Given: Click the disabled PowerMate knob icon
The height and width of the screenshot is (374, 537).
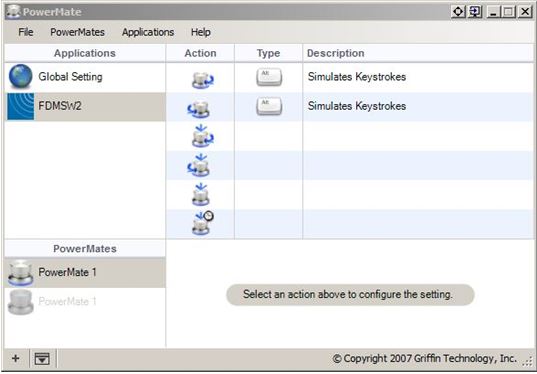Looking at the screenshot, I should point(21,302).
